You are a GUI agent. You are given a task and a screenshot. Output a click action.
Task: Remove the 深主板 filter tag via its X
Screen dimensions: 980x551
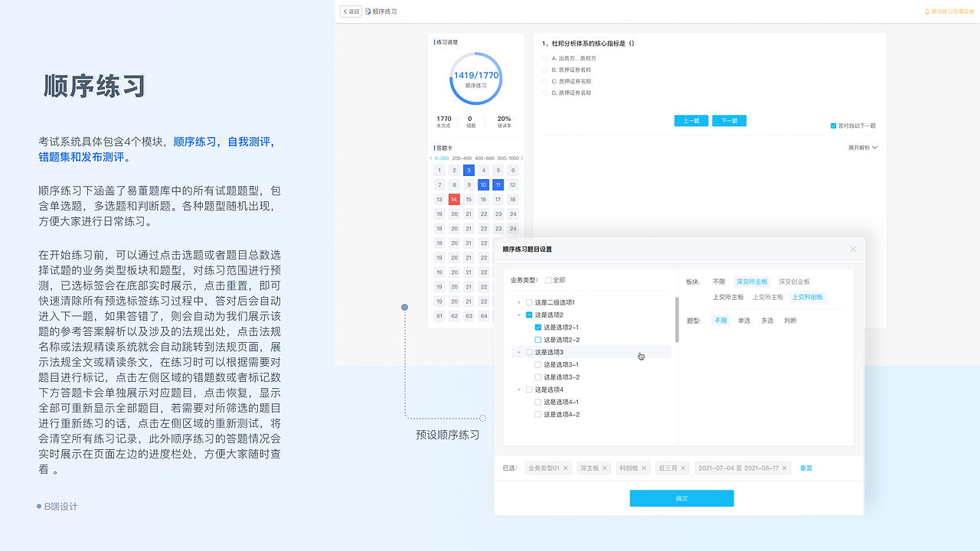[x=604, y=468]
